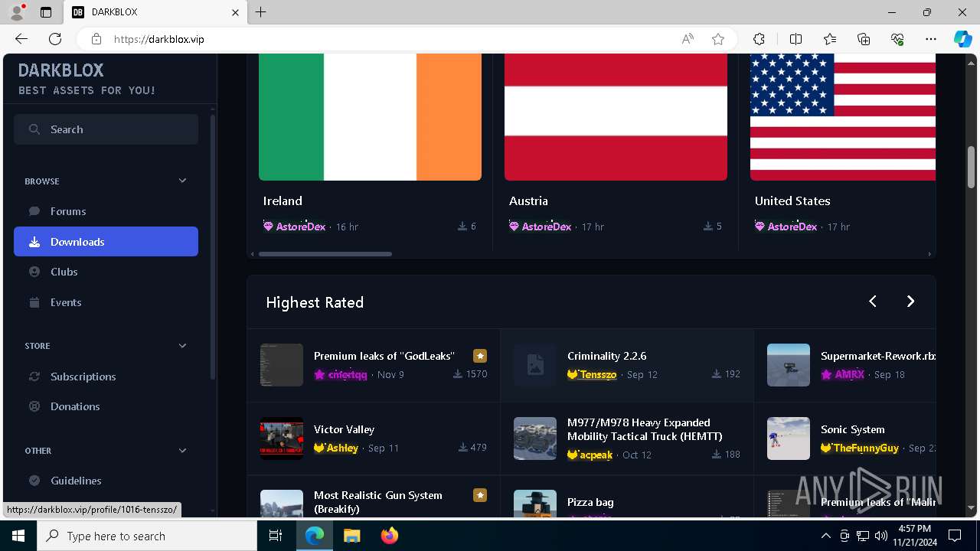Collapse the STORE section chevron

(x=182, y=346)
